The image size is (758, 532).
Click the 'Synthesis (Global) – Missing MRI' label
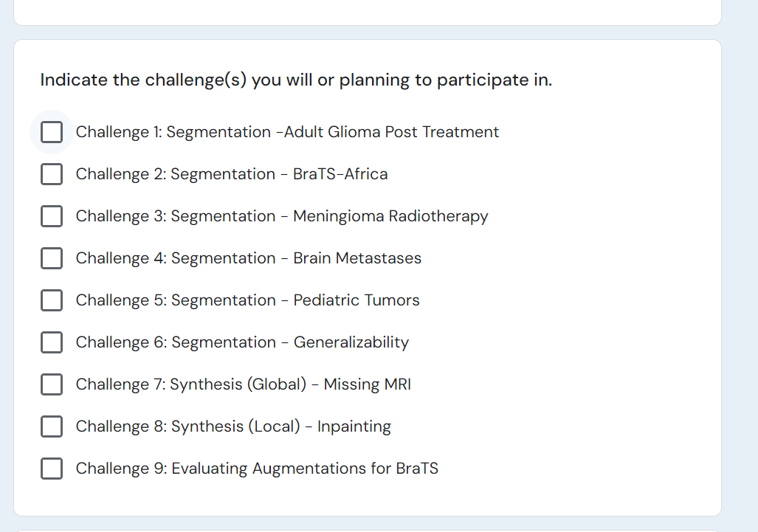[291, 384]
